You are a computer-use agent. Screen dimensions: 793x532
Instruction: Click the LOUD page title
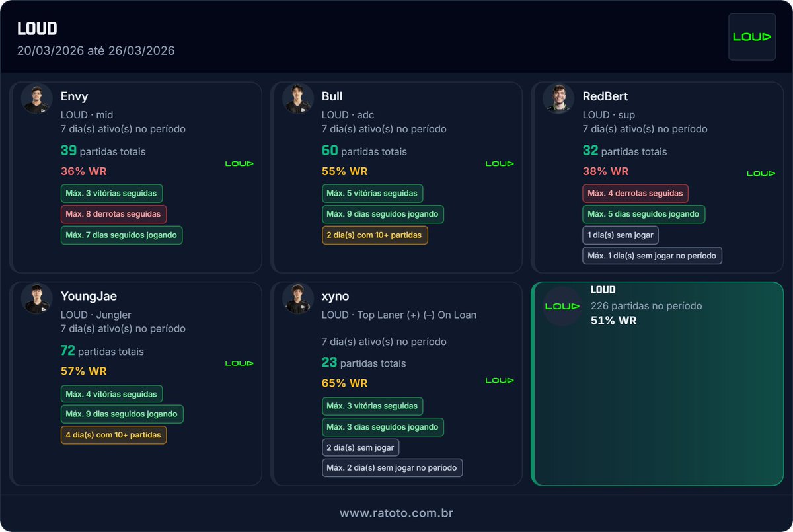tap(37, 28)
